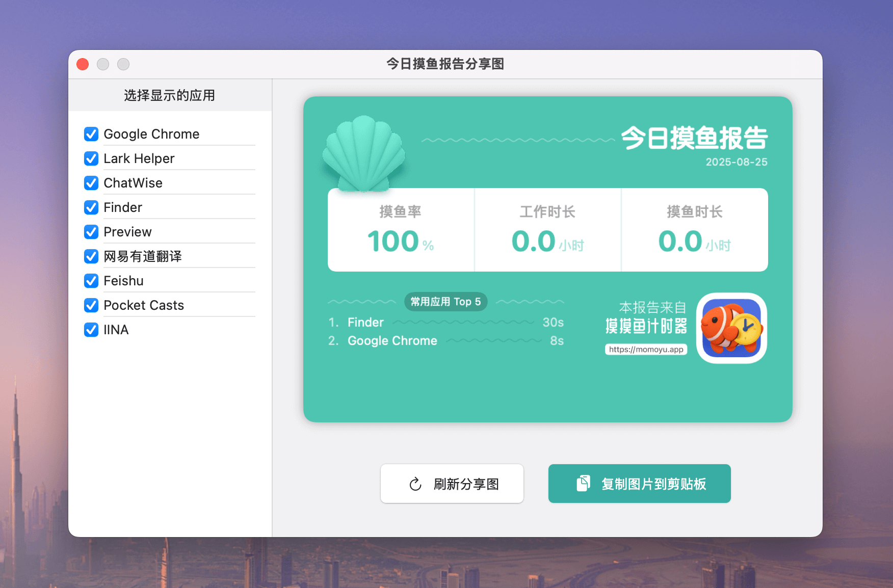Click the Finder entry in the Top 5 list
The width and height of the screenshot is (893, 588).
pos(365,322)
